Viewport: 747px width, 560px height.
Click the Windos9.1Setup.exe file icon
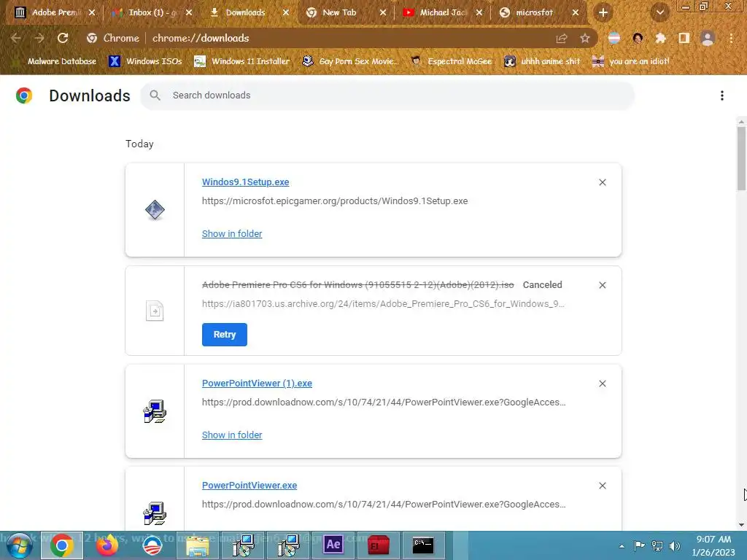(155, 210)
